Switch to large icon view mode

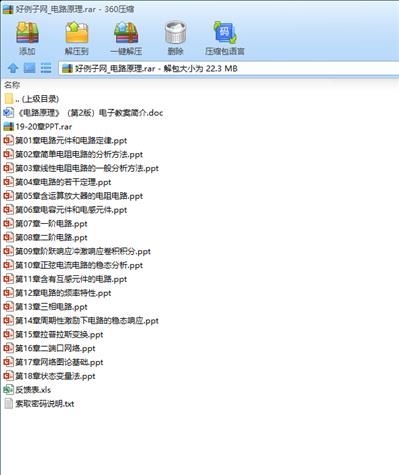tap(29, 68)
